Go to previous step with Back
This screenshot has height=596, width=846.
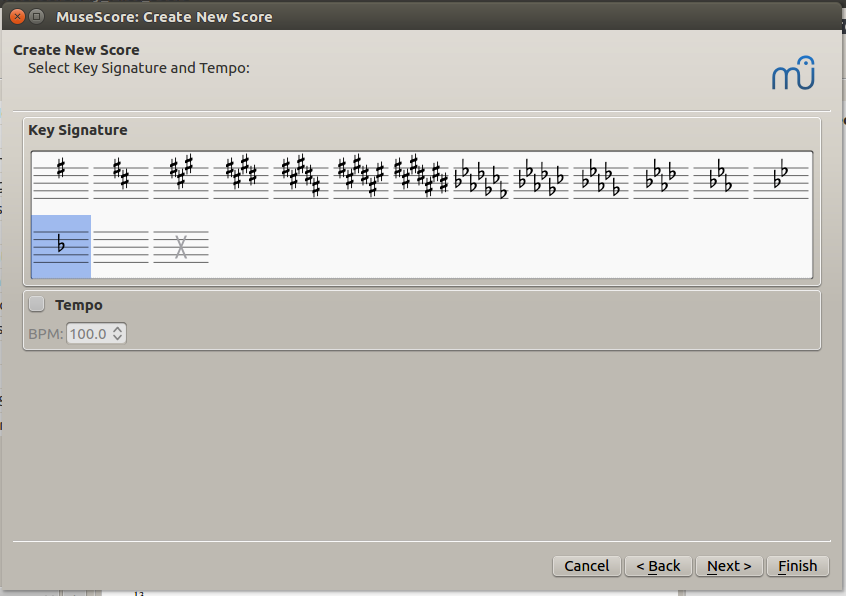[658, 566]
